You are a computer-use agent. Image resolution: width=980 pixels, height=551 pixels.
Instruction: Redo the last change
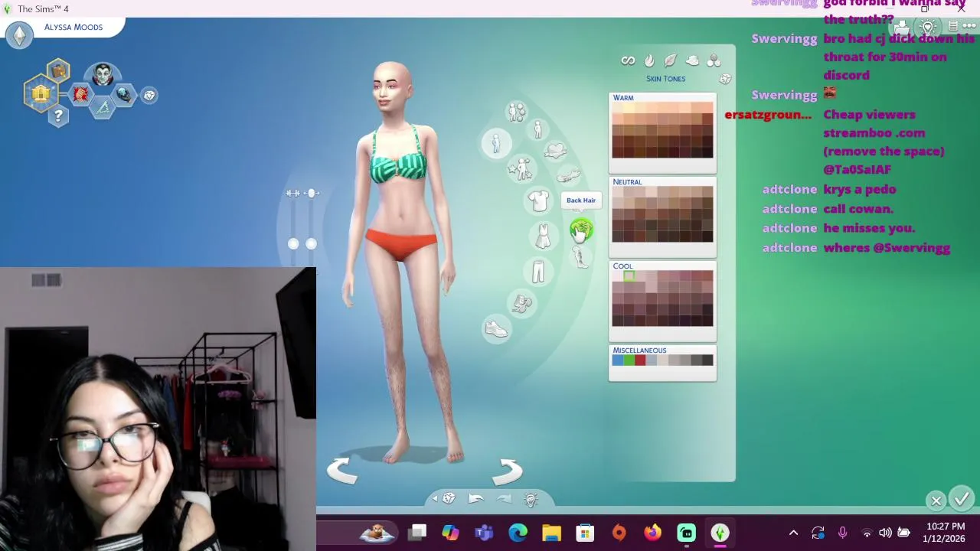tap(504, 499)
